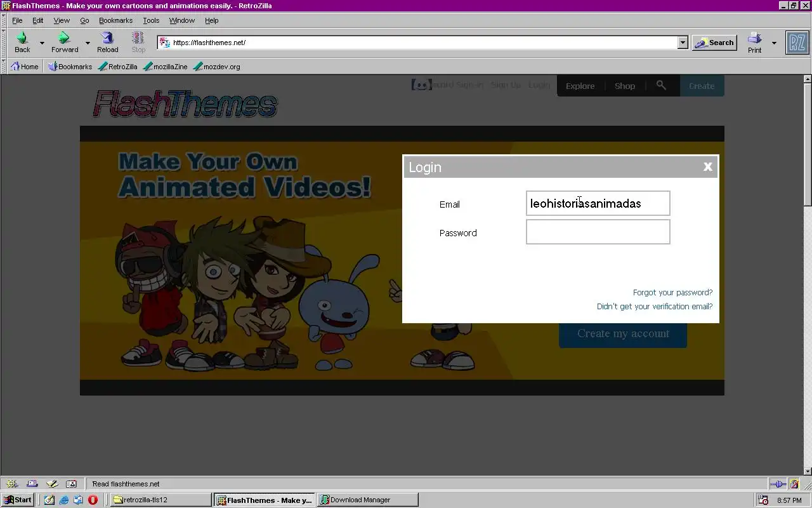Click the Make Your Own Animated Videos banner
This screenshot has height=508, width=812.
244,175
